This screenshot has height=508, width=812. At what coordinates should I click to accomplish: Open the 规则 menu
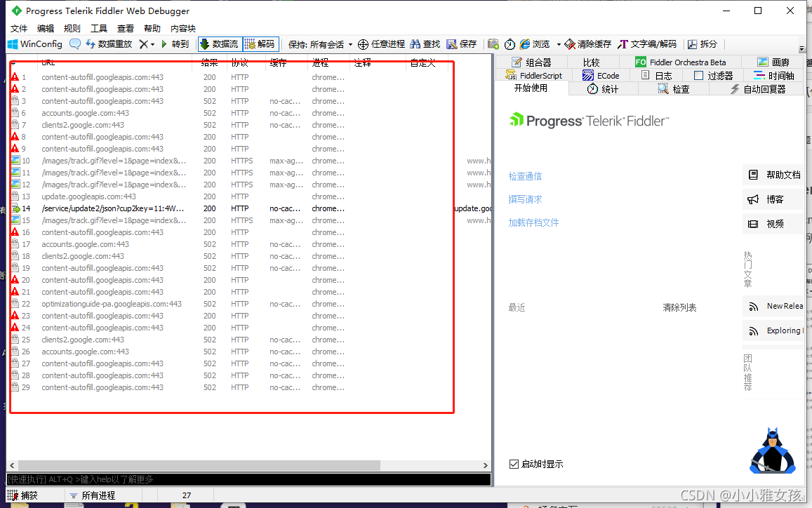coord(72,29)
